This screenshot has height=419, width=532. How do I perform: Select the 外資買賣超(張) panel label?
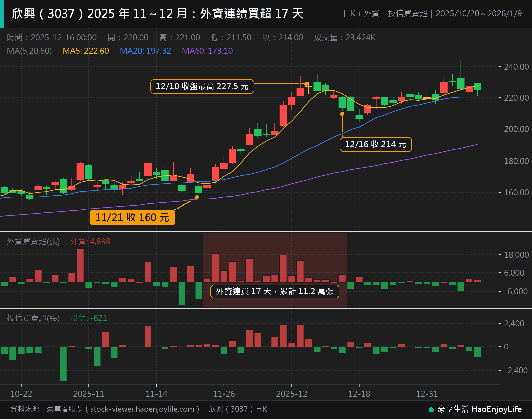[x=33, y=241]
